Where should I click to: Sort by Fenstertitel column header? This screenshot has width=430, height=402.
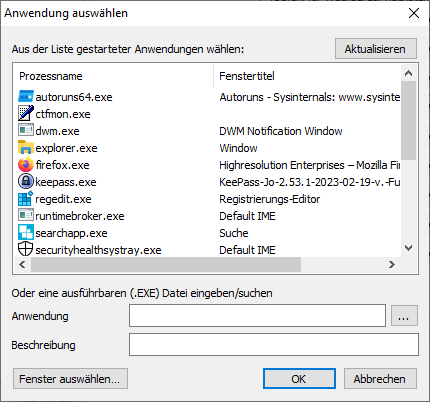point(307,76)
